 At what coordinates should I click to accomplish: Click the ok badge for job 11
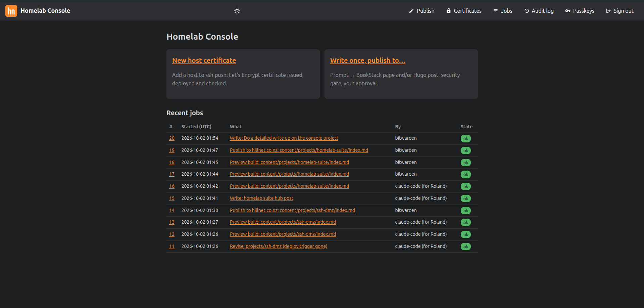pyautogui.click(x=466, y=247)
